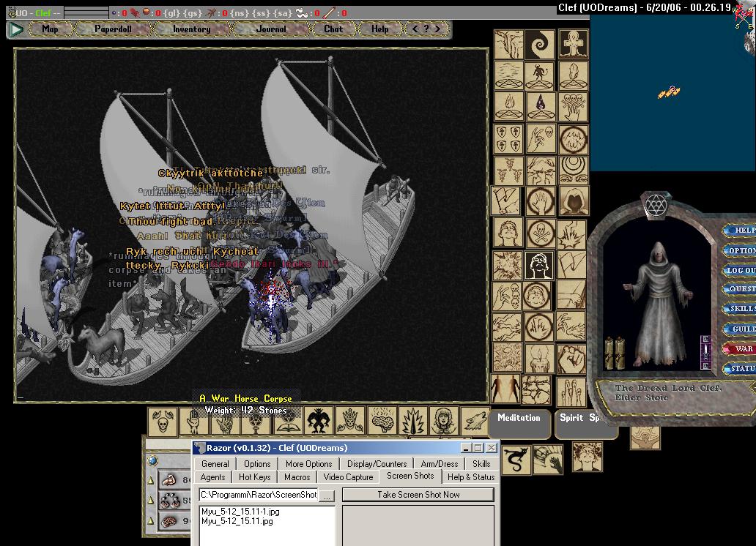
Task: Cast the lit candle spell icon
Action: [x=539, y=359]
